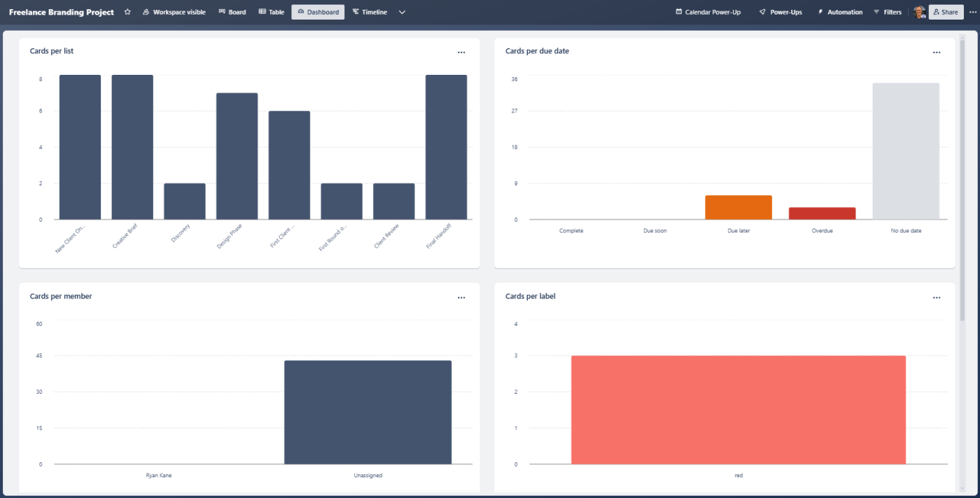The width and height of the screenshot is (980, 498).
Task: Click the board title Freelance Branding Project
Action: 62,12
